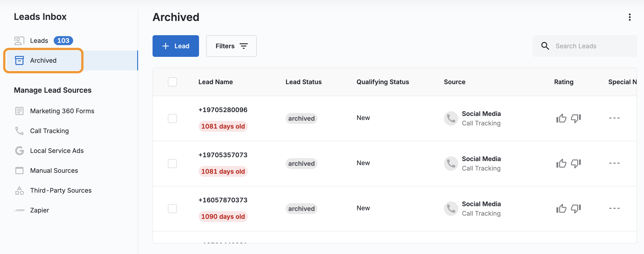
Task: Select checkbox for lead +19705280096
Action: pyautogui.click(x=172, y=118)
